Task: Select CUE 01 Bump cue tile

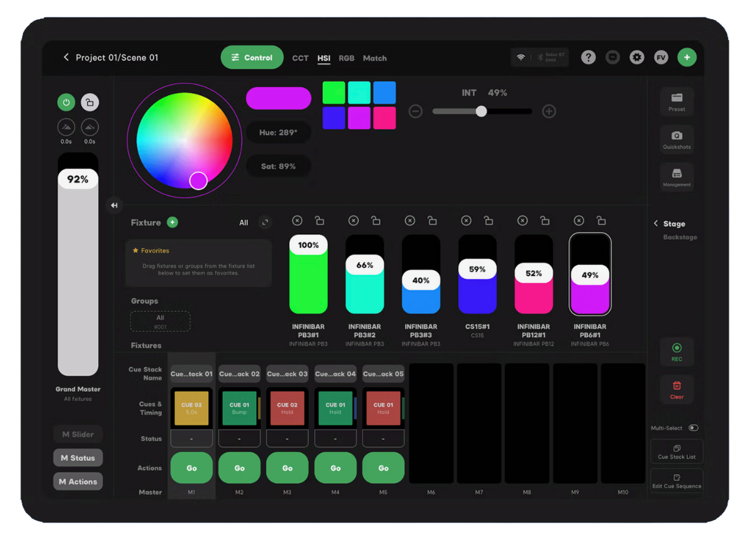Action: 239,408
